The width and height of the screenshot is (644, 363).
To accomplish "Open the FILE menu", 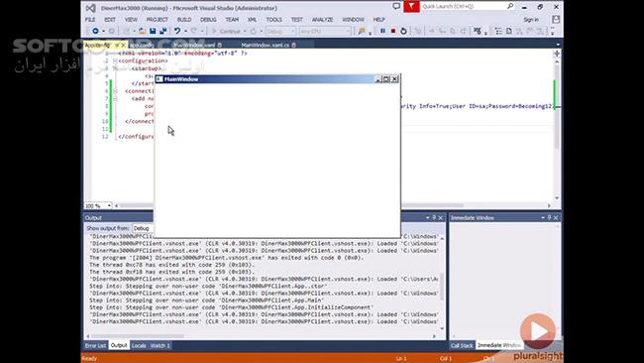I will [x=90, y=19].
